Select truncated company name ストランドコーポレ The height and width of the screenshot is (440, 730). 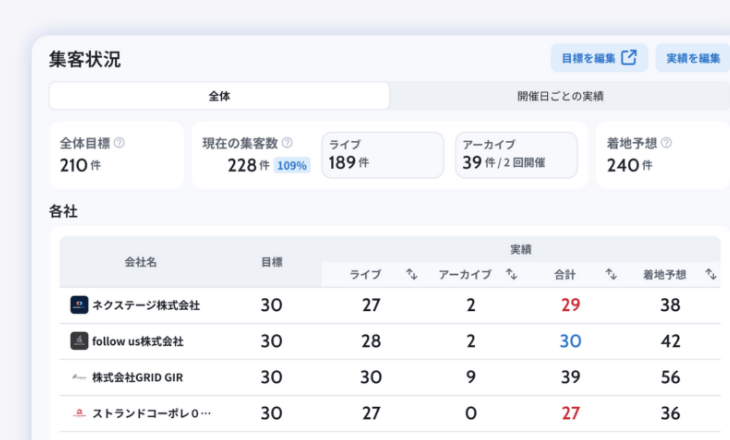point(152,413)
